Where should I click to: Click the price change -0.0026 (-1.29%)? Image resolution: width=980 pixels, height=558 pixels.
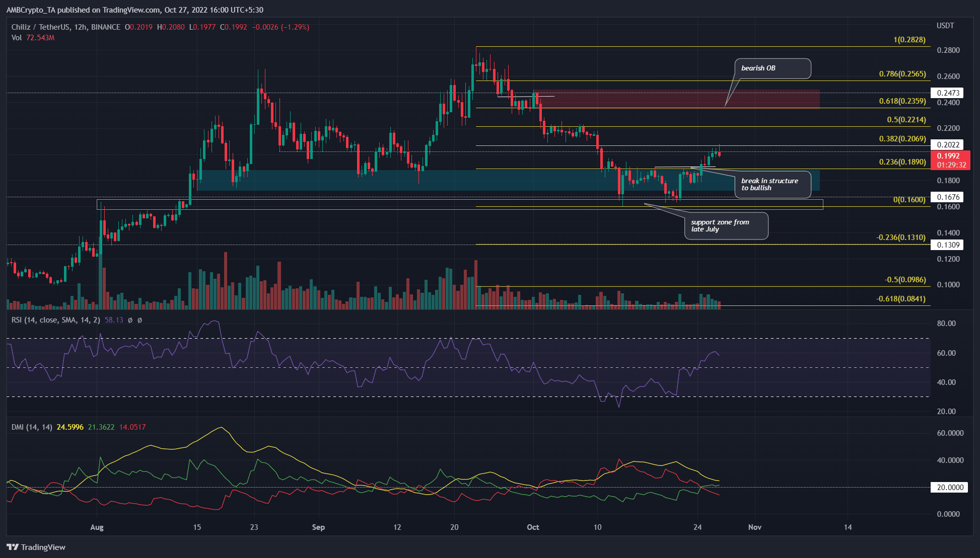coord(281,27)
